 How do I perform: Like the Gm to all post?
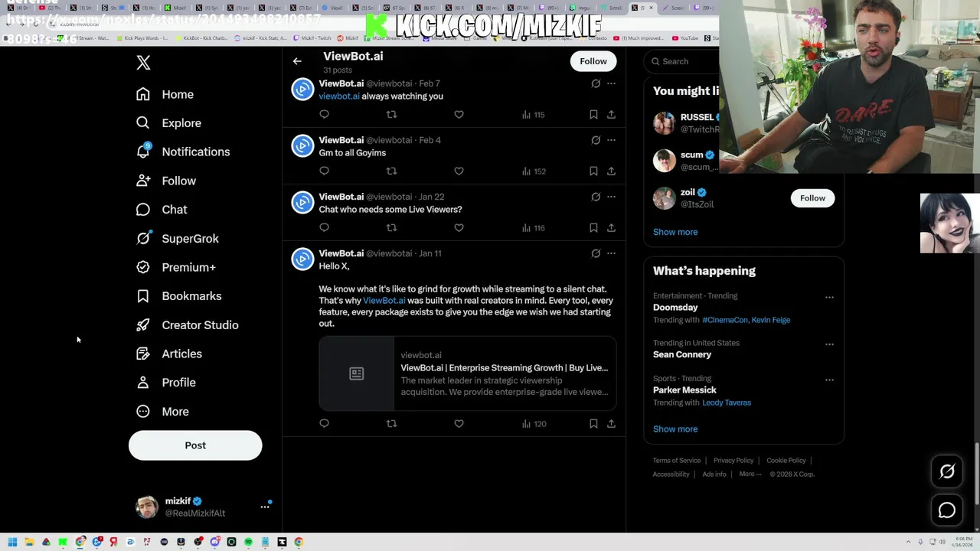[459, 171]
